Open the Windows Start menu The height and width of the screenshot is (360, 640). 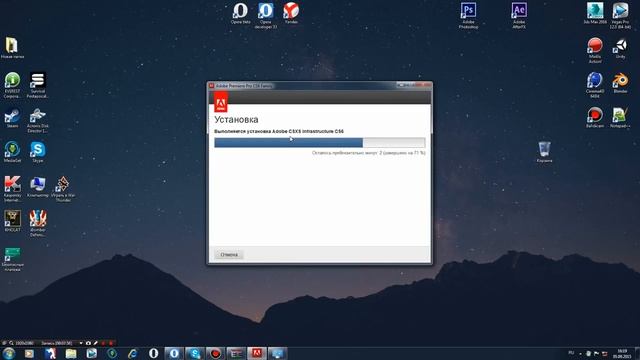click(9, 353)
